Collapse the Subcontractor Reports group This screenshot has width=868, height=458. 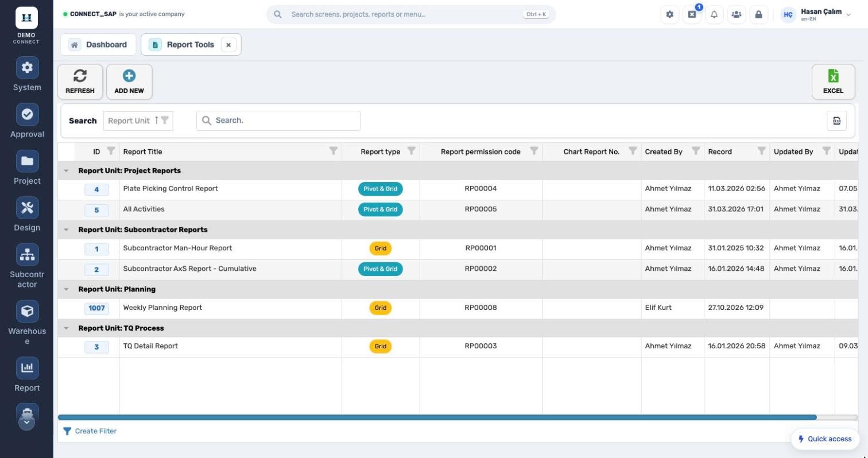66,230
